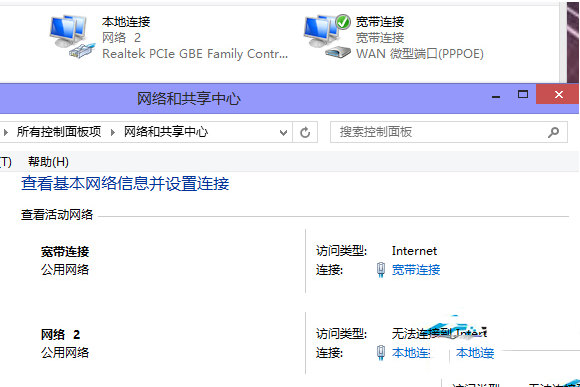Image resolution: width=580 pixels, height=387 pixels.
Task: Close the 网络和共享中心 window
Action: pos(559,94)
